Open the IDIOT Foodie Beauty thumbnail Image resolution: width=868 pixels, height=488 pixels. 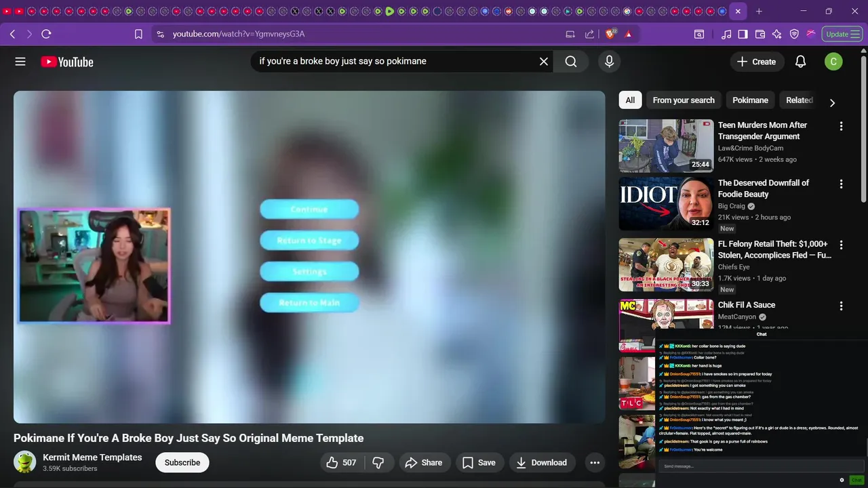(666, 204)
